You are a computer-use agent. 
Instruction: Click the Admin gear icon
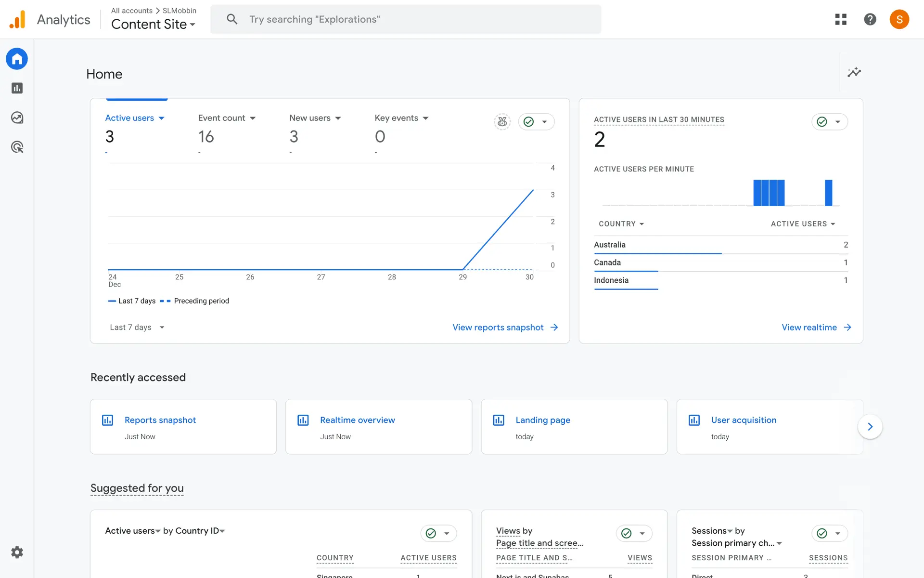click(x=17, y=552)
